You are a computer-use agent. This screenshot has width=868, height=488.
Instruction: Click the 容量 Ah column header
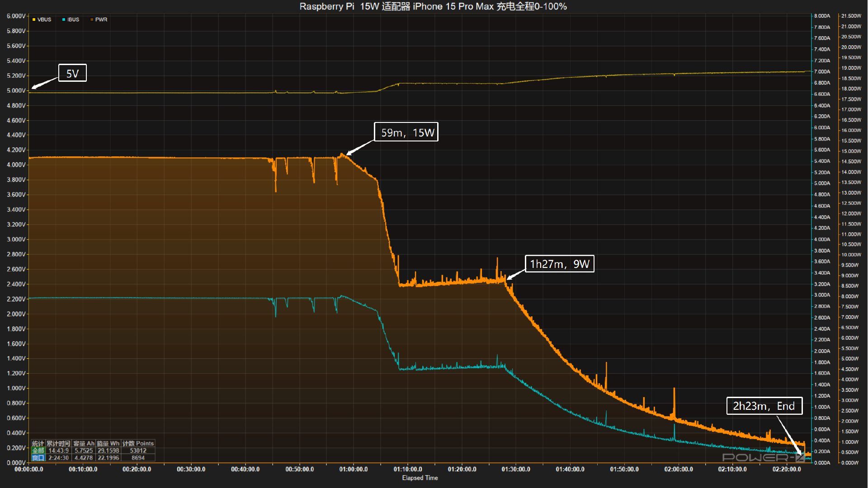[84, 443]
